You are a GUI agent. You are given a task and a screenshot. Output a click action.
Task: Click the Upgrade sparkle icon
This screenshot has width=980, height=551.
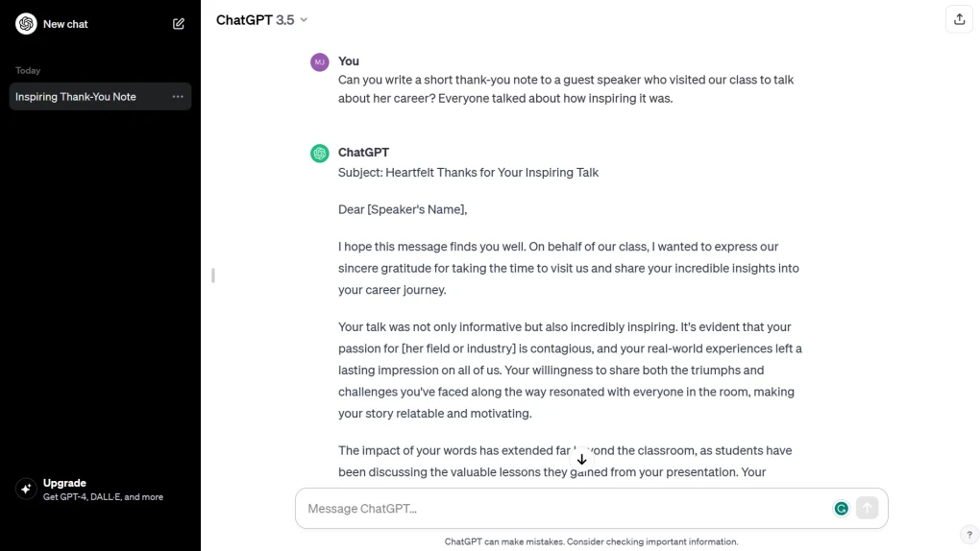point(26,490)
